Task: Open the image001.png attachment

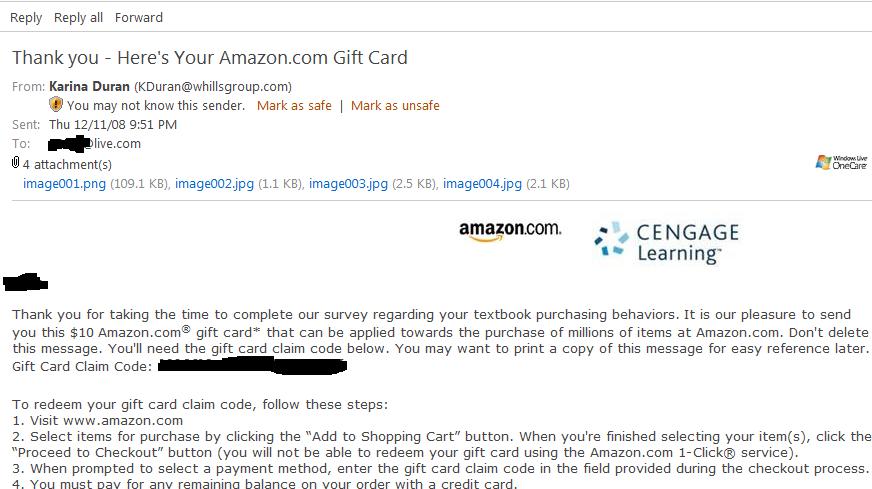Action: tap(64, 183)
